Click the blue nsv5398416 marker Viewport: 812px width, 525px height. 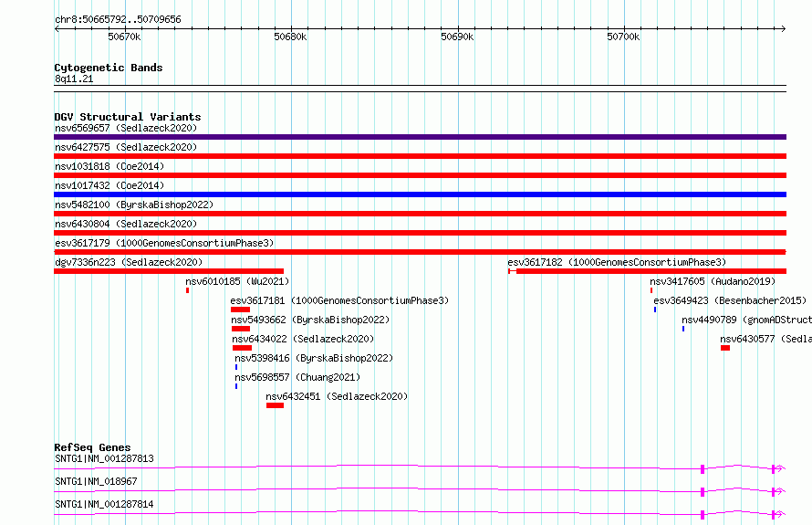[x=236, y=367]
